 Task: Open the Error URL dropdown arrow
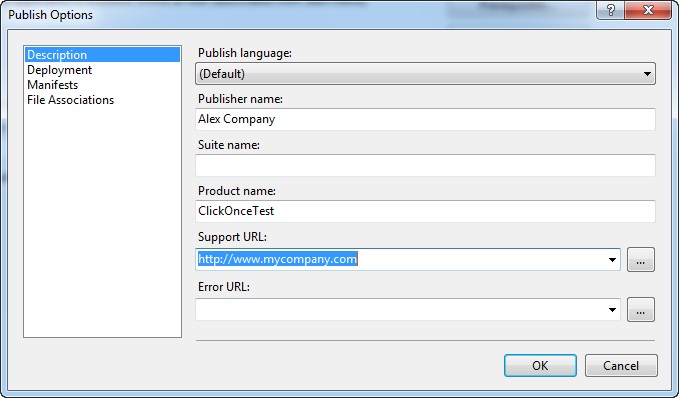pyautogui.click(x=612, y=309)
